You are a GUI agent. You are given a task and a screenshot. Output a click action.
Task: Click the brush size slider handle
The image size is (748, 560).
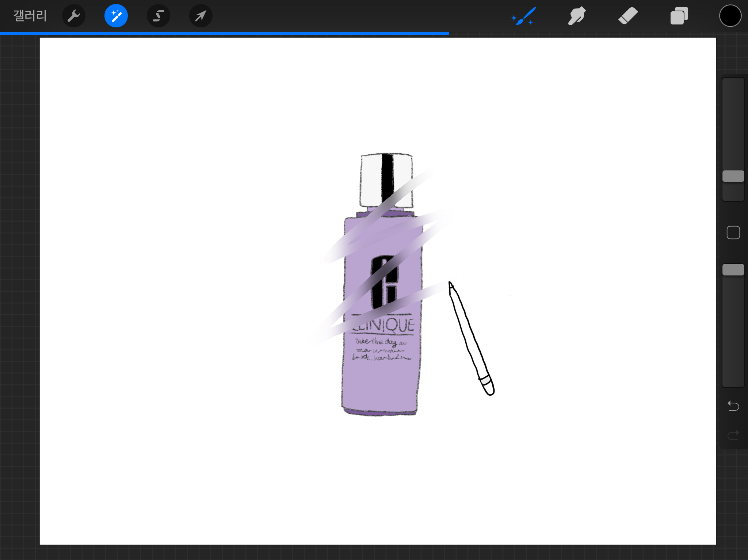(733, 176)
